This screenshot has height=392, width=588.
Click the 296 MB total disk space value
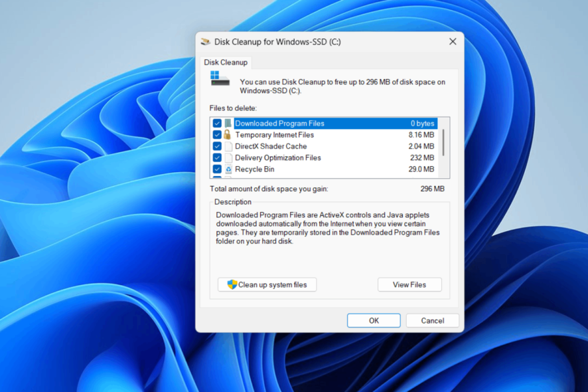coord(433,189)
